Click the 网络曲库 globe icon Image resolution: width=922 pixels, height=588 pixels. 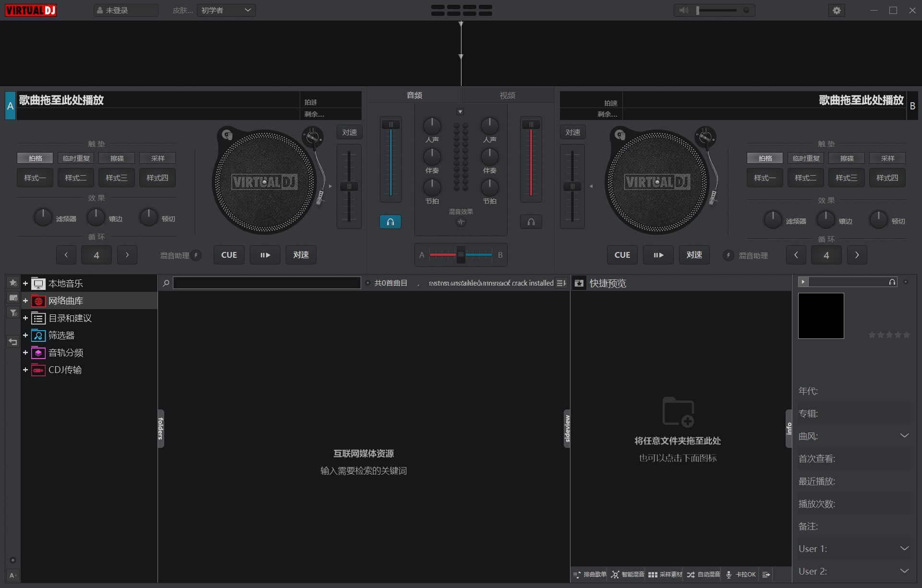tap(38, 301)
